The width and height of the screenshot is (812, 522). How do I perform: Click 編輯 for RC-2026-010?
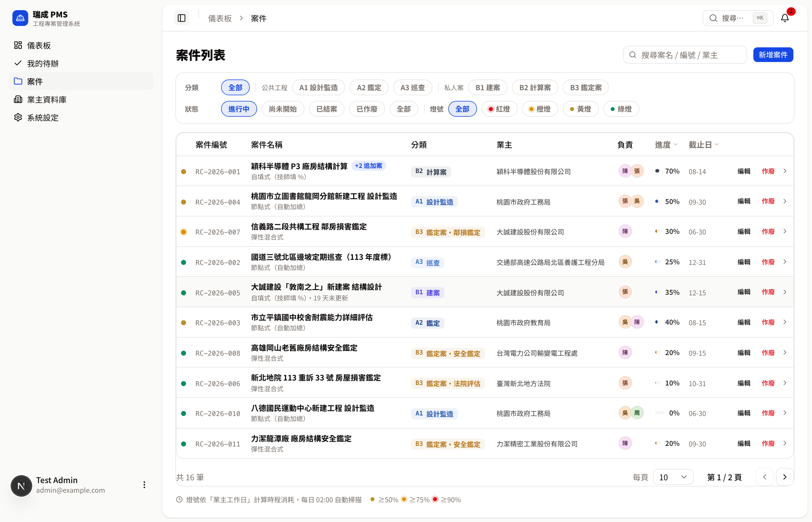744,413
